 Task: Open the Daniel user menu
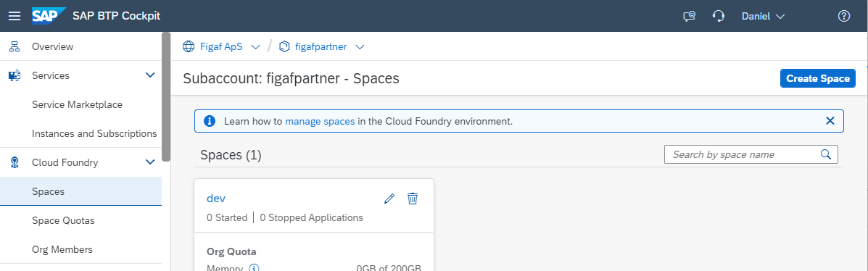pos(764,16)
